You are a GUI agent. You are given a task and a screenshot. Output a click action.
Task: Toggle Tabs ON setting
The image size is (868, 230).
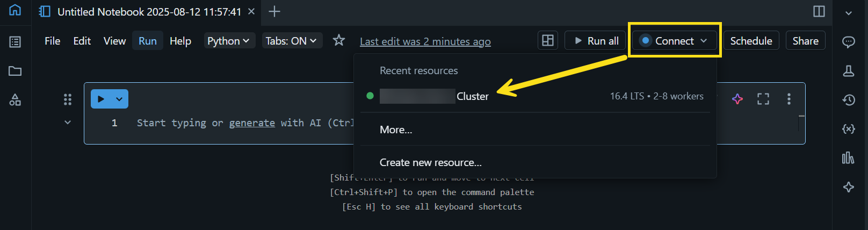(x=291, y=41)
